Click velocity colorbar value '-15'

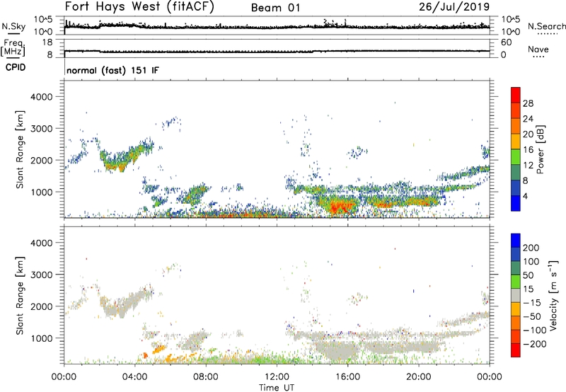pyautogui.click(x=533, y=302)
